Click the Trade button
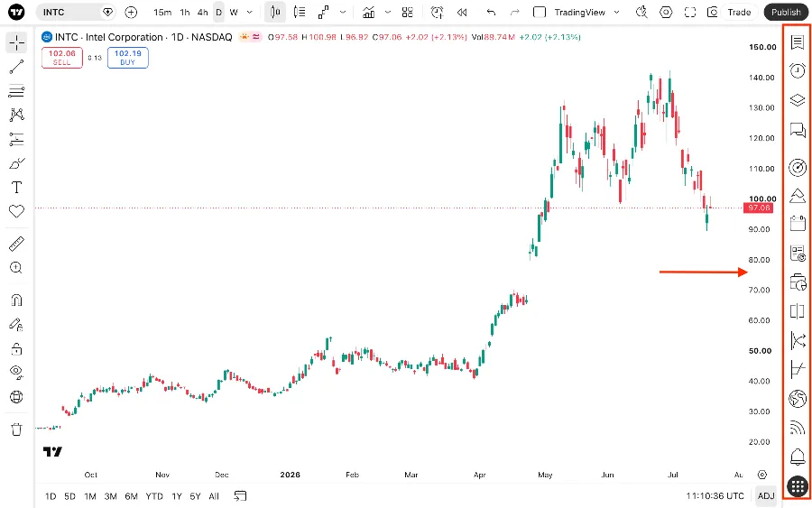Viewport: 812px width, 508px height. (739, 12)
